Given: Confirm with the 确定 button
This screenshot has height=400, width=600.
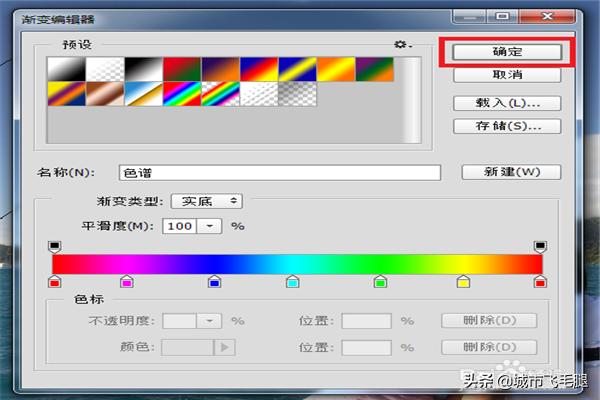Looking at the screenshot, I should [x=507, y=52].
